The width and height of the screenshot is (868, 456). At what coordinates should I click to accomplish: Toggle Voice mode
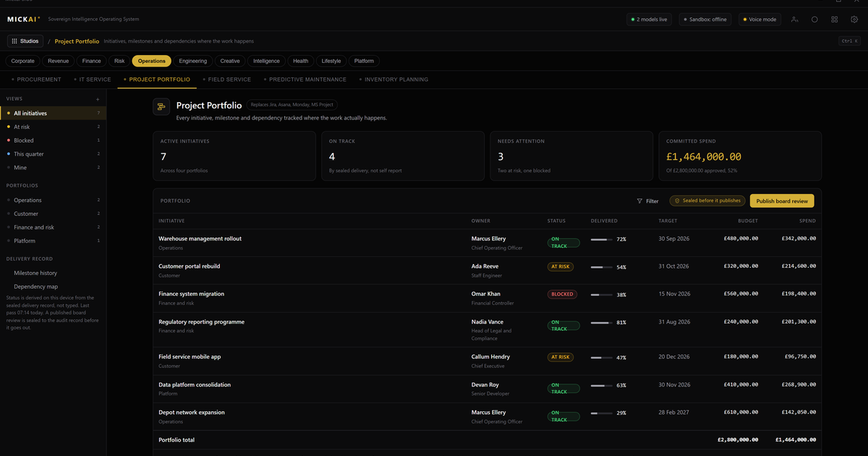(759, 20)
